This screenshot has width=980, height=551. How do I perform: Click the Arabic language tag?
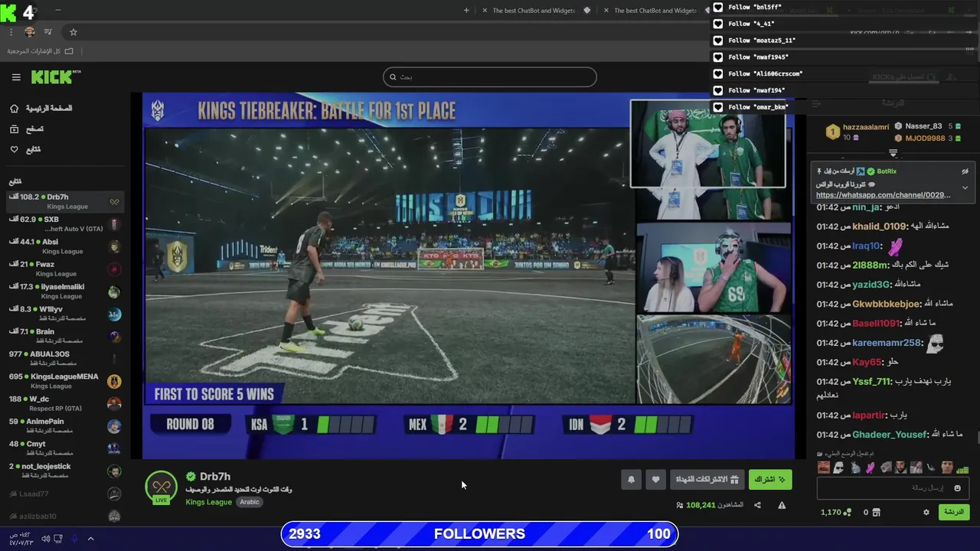click(x=250, y=502)
